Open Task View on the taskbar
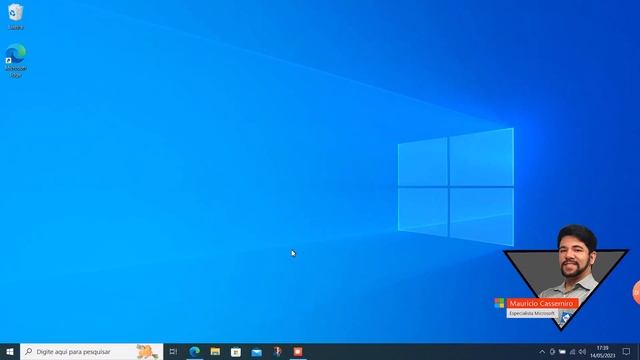This screenshot has width=640, height=360. (x=173, y=351)
